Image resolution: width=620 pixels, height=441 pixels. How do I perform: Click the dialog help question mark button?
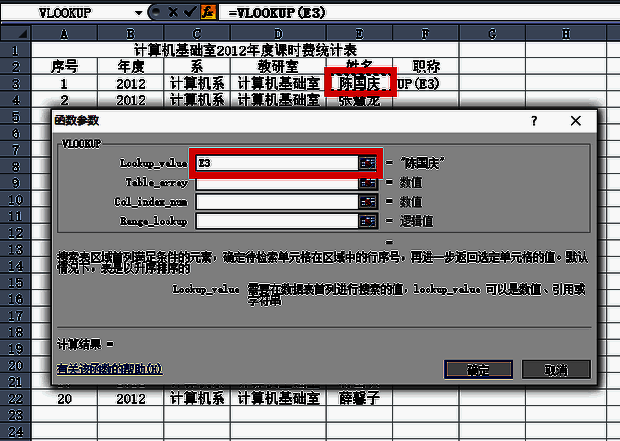click(x=534, y=121)
